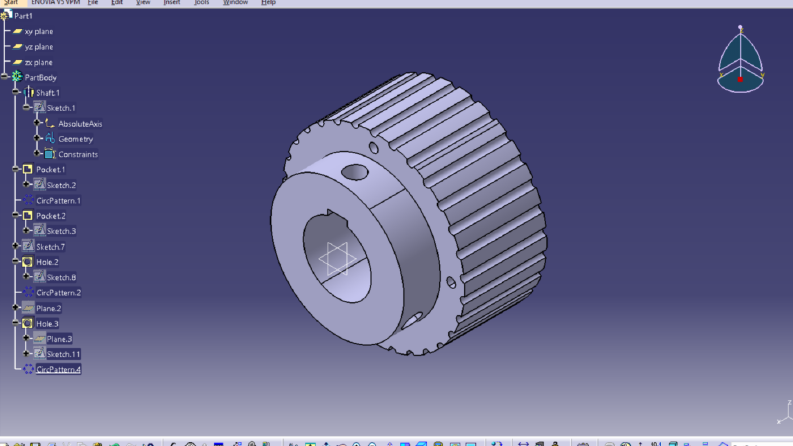Click the CircPattern.4 pattern icon

coord(28,369)
